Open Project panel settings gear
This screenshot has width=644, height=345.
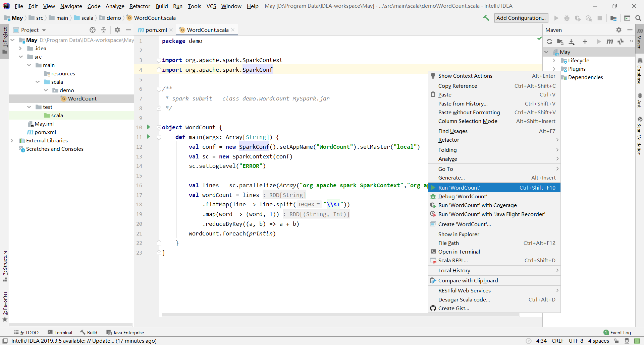point(117,30)
